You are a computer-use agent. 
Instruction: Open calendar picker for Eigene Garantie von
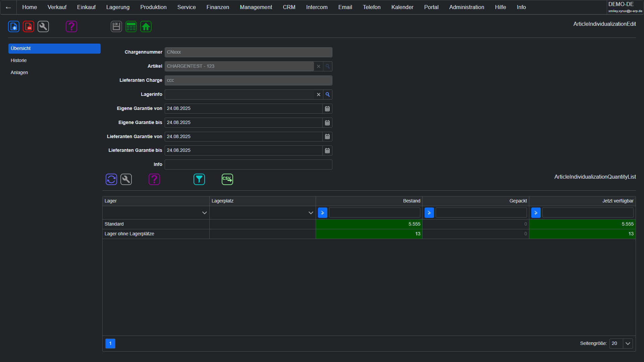click(x=327, y=109)
